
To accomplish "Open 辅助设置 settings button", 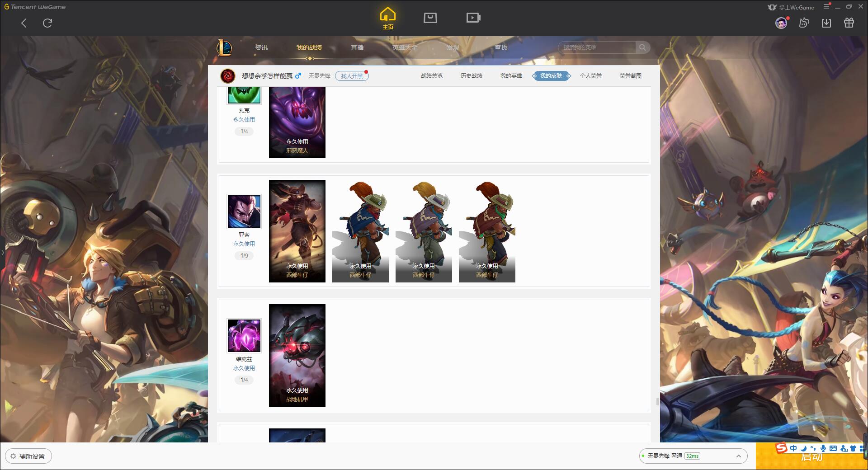I will click(x=28, y=456).
